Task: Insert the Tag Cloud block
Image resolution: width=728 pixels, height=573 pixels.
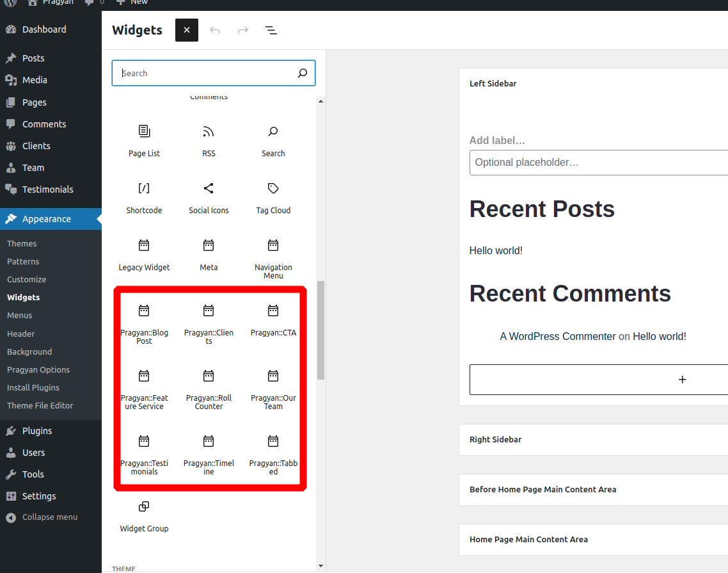Action: (273, 198)
